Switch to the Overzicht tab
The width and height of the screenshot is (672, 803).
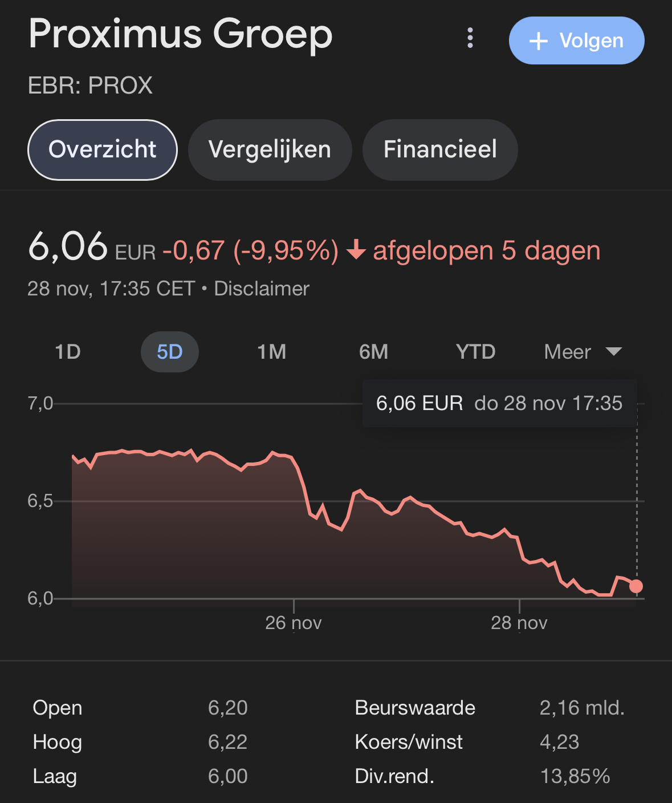point(103,149)
